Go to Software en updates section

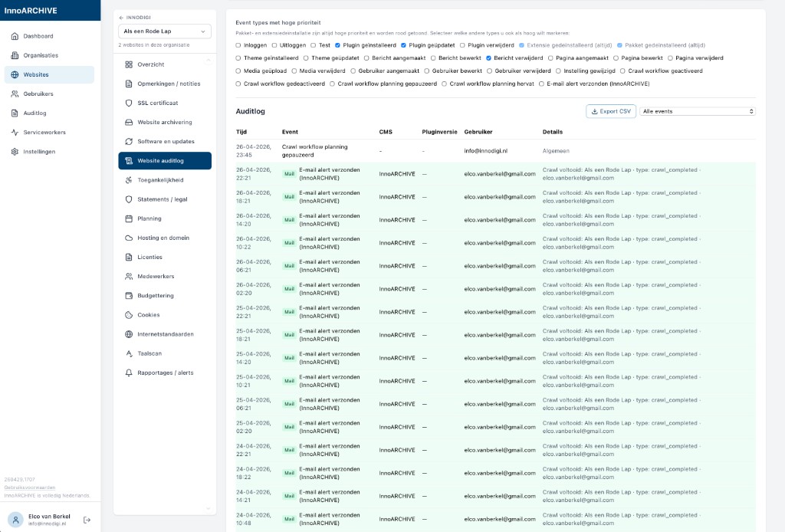tap(166, 142)
